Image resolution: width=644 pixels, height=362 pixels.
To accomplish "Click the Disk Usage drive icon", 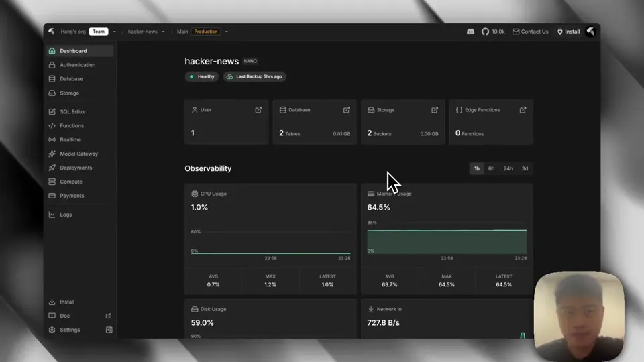I will [195, 309].
